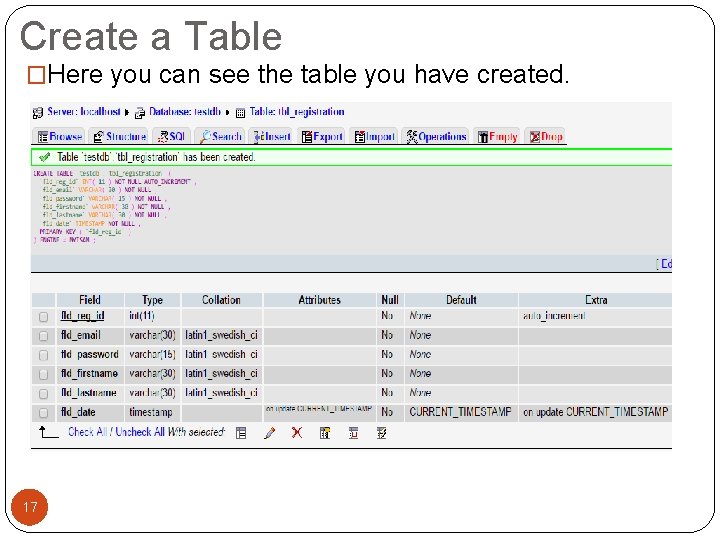Tick the checkbox for fld_password
The width and height of the screenshot is (720, 540).
tap(44, 355)
